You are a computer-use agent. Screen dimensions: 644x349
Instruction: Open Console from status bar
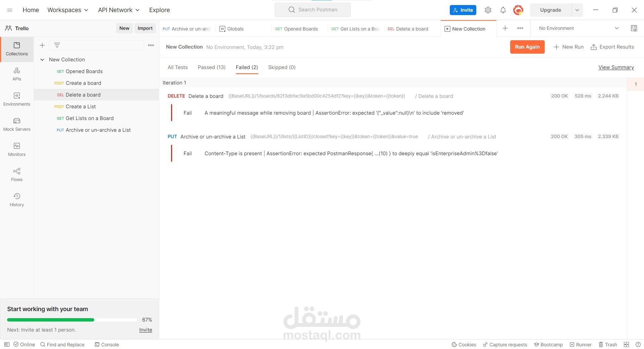pos(107,344)
